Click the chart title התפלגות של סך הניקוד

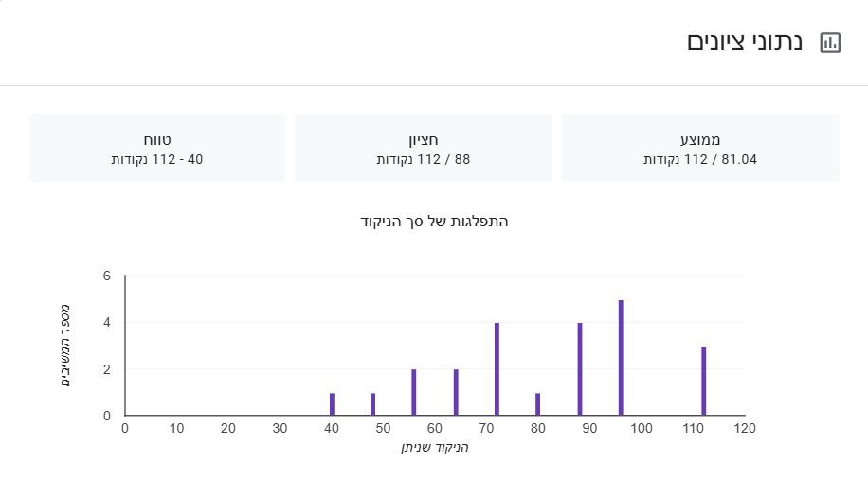435,222
